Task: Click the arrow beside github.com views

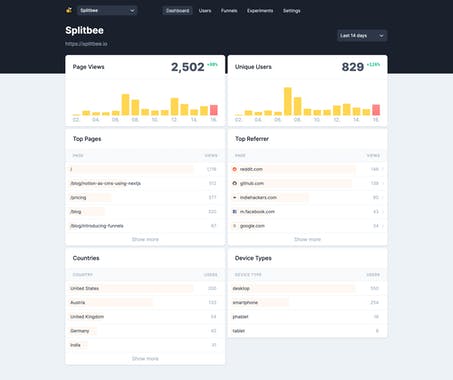Action: pos(383,183)
